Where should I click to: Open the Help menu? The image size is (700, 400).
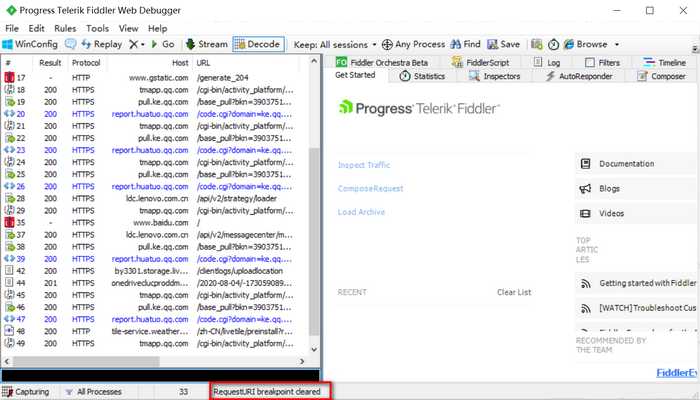pyautogui.click(x=158, y=28)
